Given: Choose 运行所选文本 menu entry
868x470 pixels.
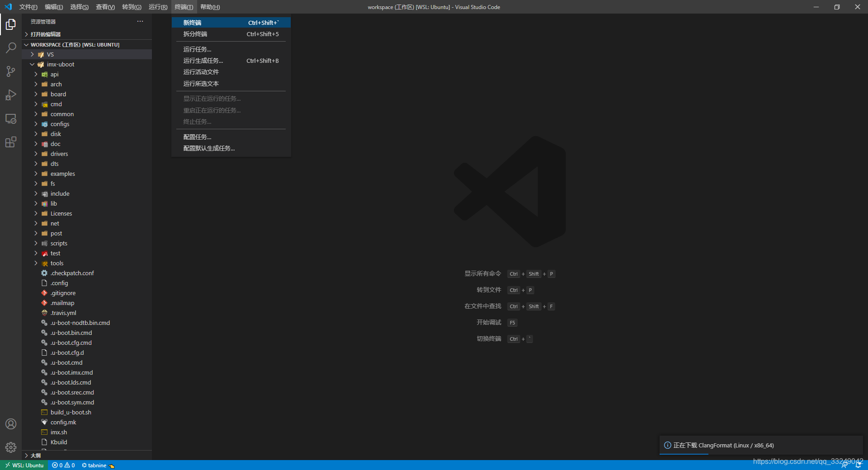Looking at the screenshot, I should 231,84.
